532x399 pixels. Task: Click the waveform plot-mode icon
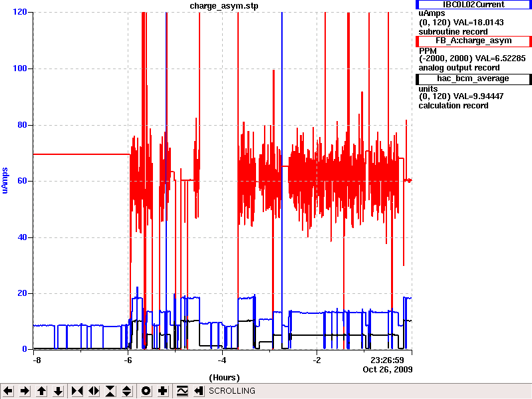coord(182,391)
